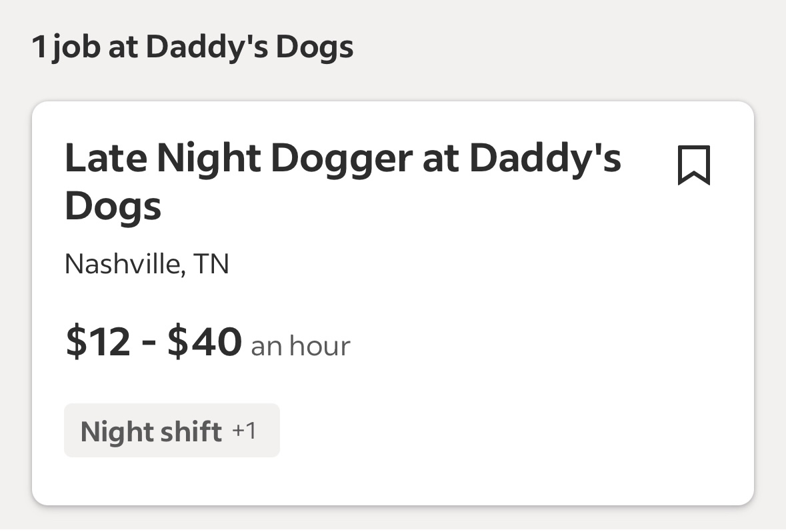Click the '1 job at Daddy's Dogs' heading
This screenshot has height=532, width=786.
tap(193, 47)
